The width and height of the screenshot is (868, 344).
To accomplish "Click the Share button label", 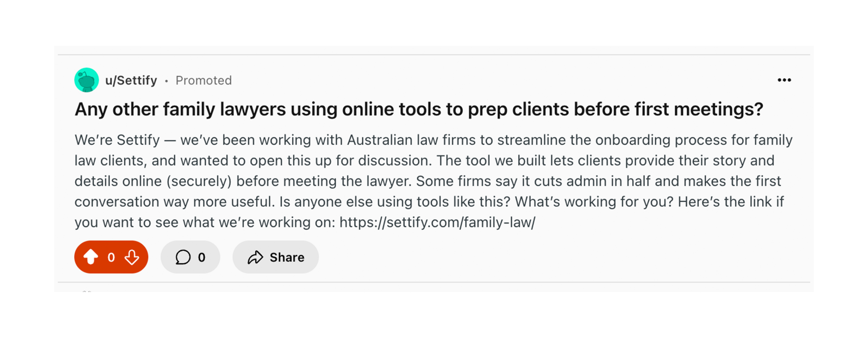I will point(287,257).
